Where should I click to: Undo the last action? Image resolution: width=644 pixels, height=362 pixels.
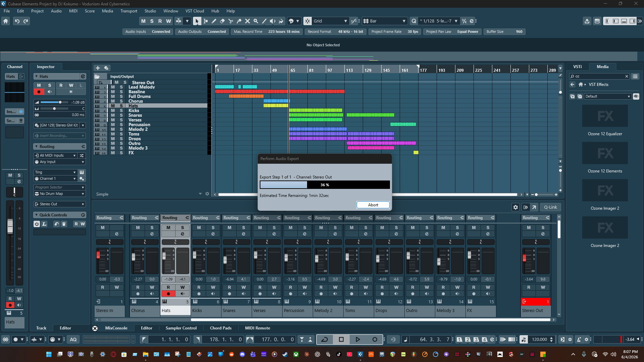pos(17,21)
